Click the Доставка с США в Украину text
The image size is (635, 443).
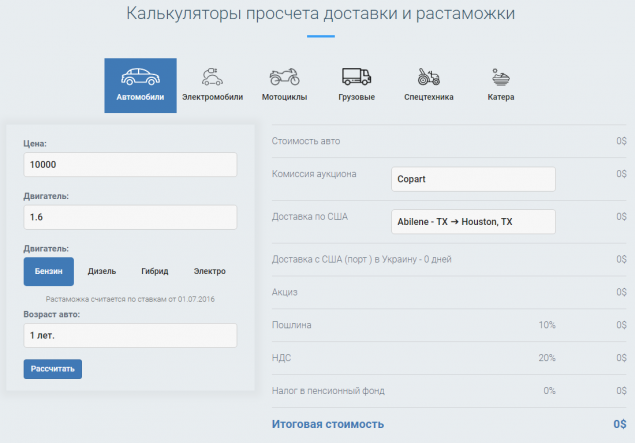pos(361,259)
